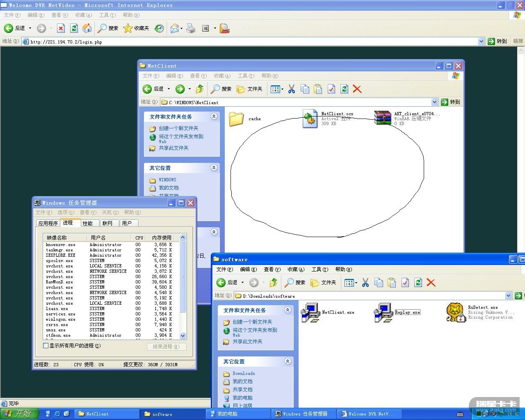Image resolution: width=525 pixels, height=420 pixels.
Task: Click the IE Home toolbar icon
Action: click(87, 28)
